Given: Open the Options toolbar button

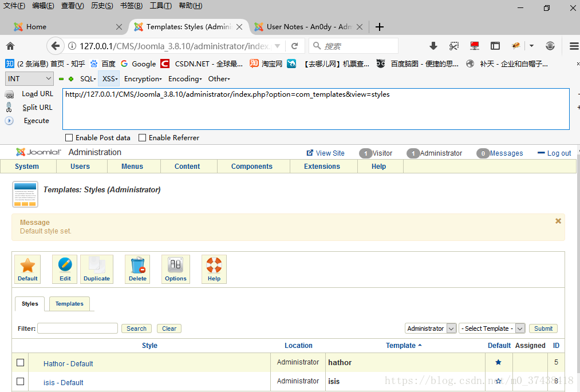Looking at the screenshot, I should (176, 269).
